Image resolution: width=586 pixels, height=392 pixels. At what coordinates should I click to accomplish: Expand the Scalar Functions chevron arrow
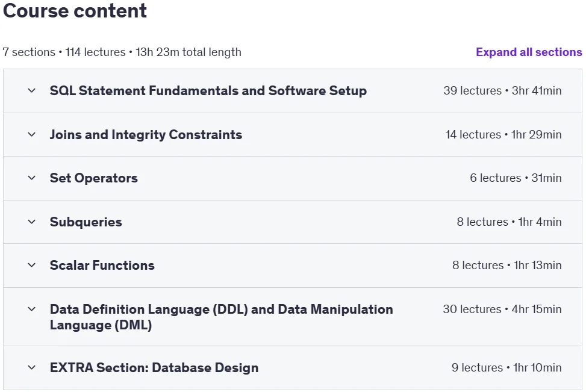(x=32, y=265)
